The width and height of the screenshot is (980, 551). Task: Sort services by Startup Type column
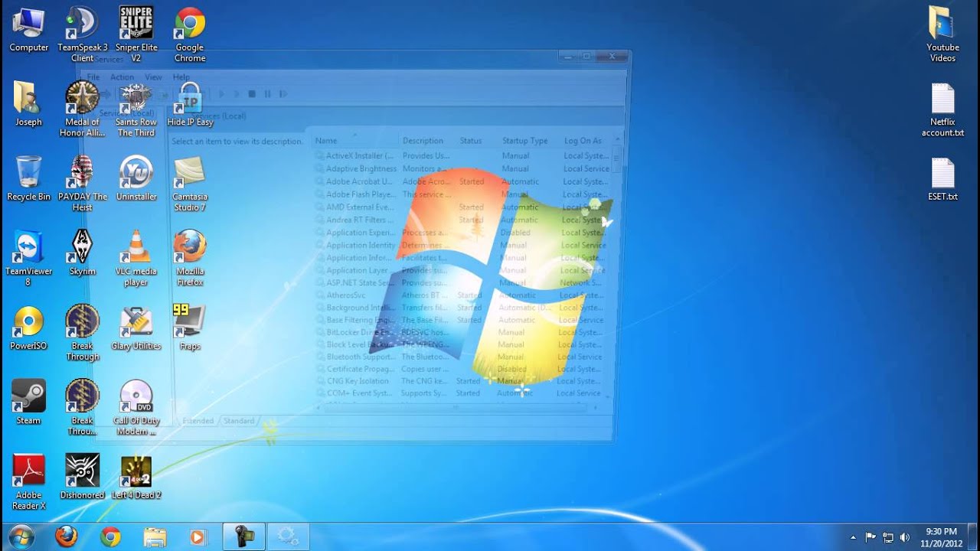529,141
